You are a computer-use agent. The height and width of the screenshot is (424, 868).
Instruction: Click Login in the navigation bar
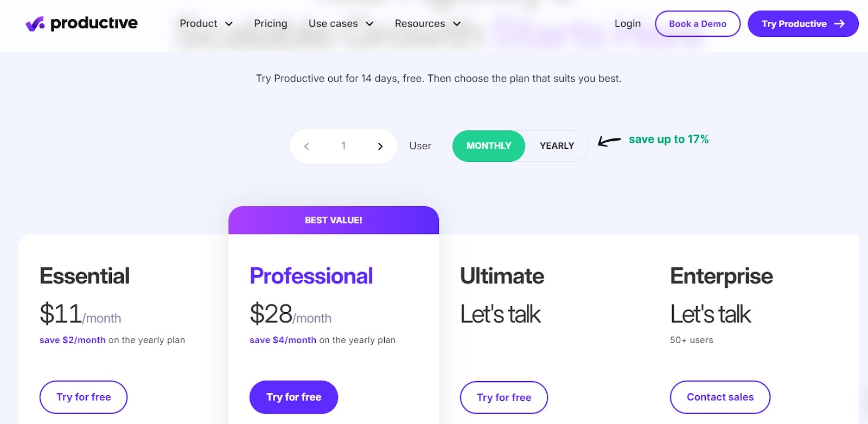pos(627,23)
